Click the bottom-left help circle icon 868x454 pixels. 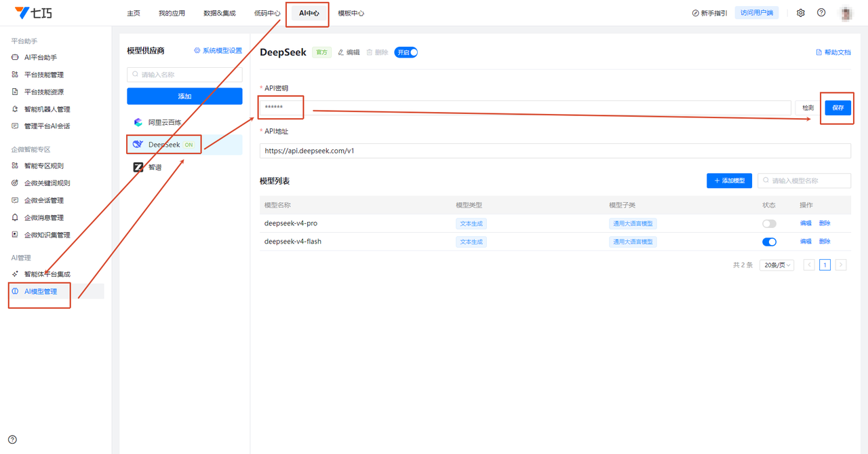coord(12,440)
